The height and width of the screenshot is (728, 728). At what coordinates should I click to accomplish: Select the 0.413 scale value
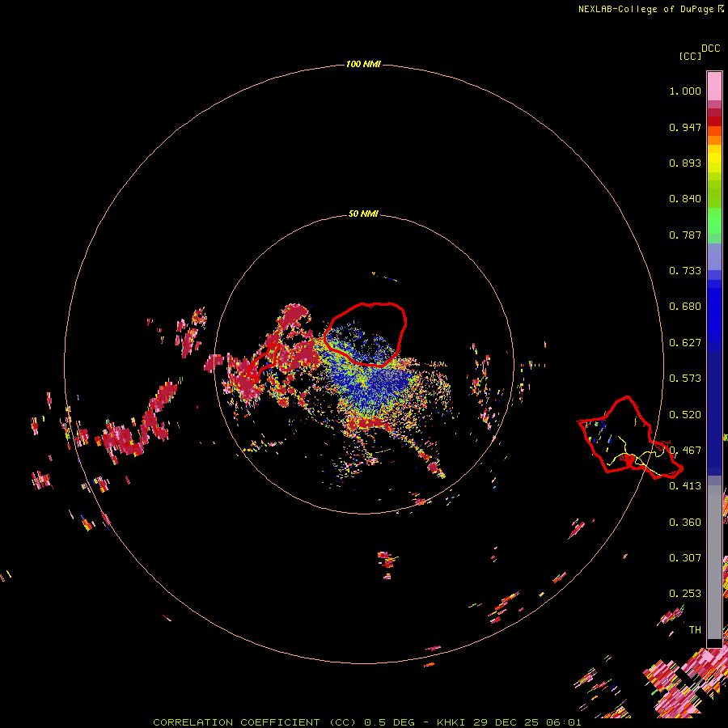685,486
